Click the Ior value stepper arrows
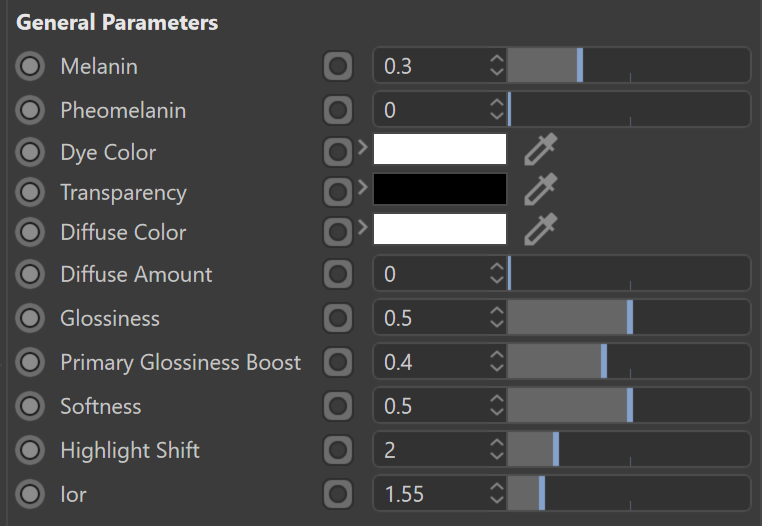 pos(497,494)
